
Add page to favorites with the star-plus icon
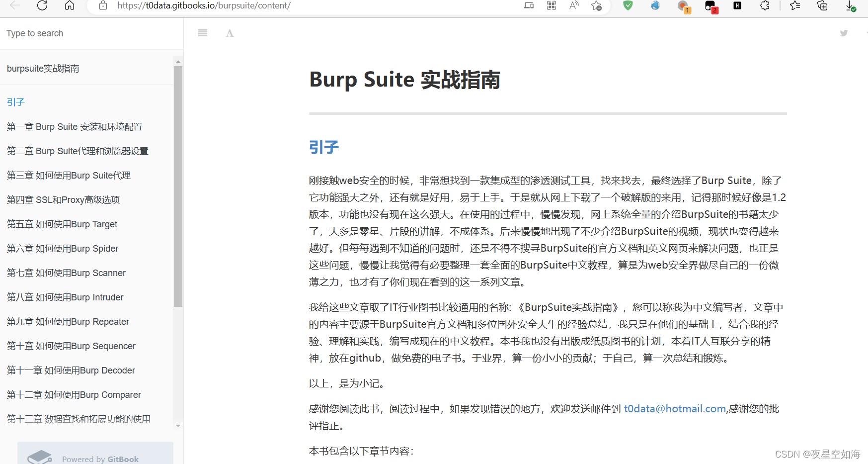[x=596, y=5]
